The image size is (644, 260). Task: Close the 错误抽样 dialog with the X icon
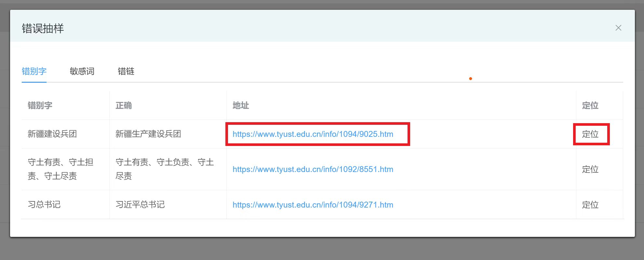[618, 28]
